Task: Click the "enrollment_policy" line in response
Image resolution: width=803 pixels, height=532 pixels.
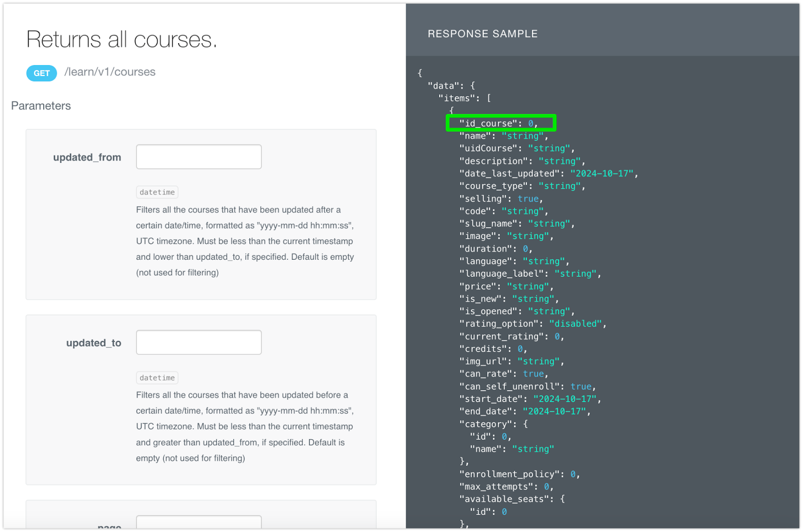Action: pyautogui.click(x=519, y=474)
